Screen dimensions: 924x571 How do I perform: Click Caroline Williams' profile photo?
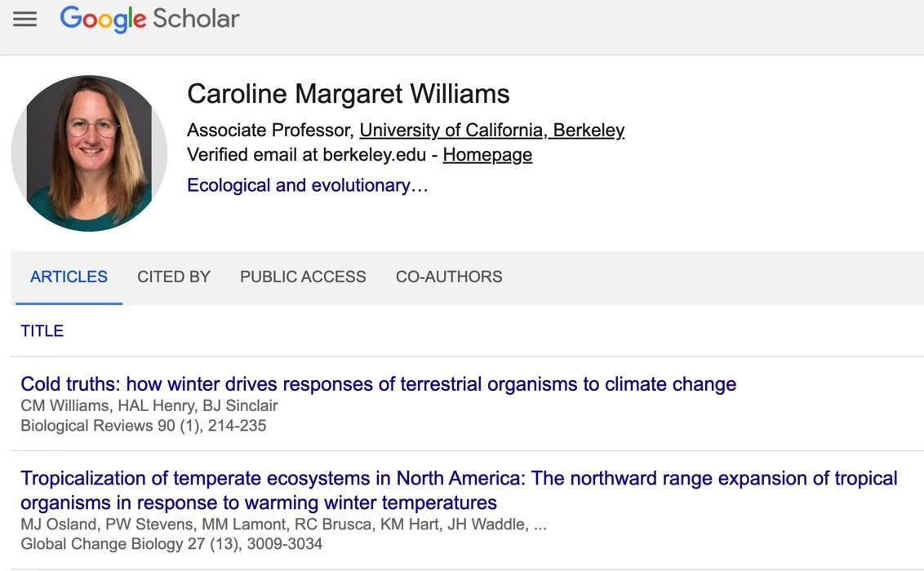tap(89, 153)
